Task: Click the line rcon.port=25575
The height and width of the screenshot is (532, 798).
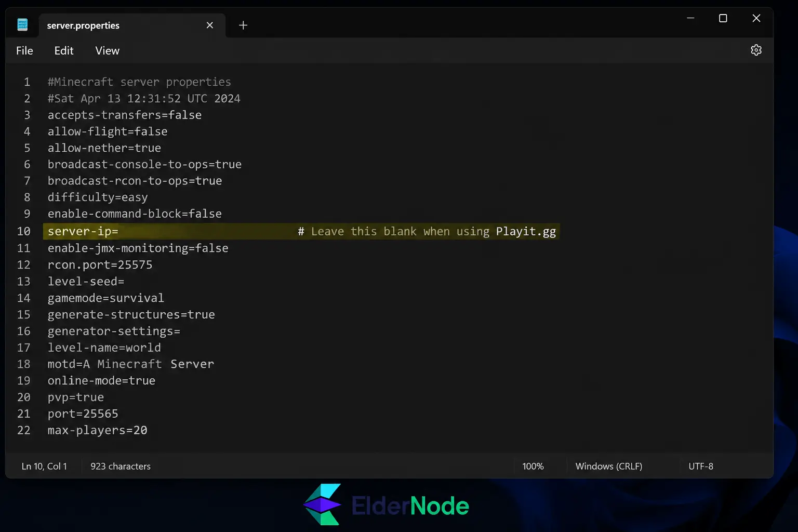Action: pyautogui.click(x=100, y=265)
